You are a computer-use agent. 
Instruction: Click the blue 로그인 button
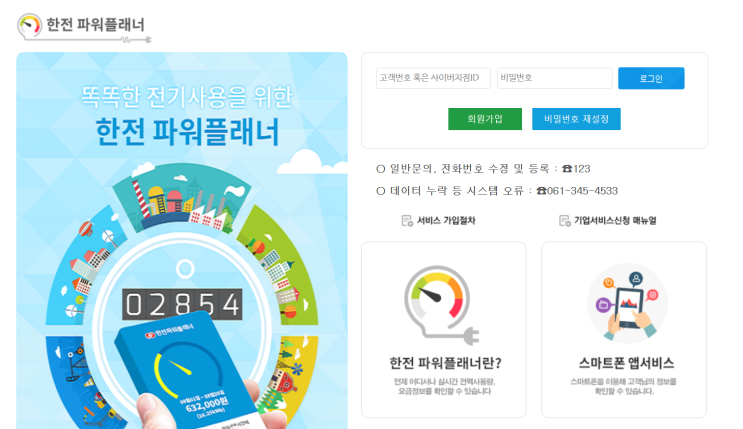pos(651,78)
